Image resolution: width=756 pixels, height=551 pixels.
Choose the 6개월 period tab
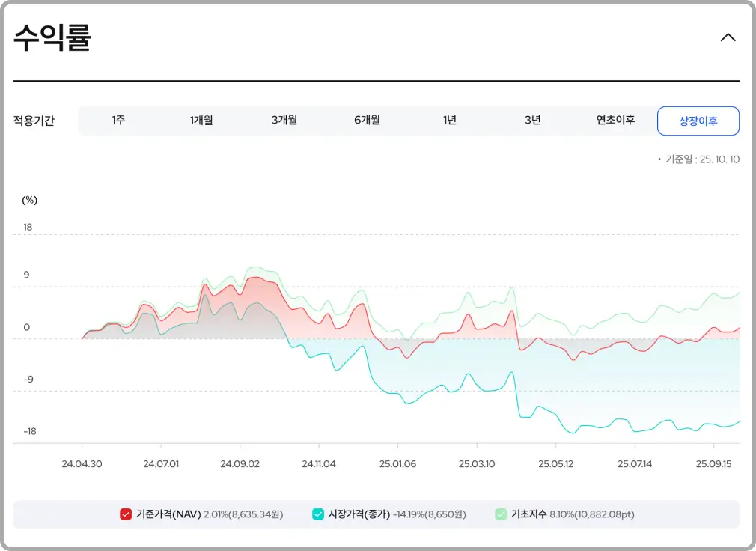(x=367, y=121)
